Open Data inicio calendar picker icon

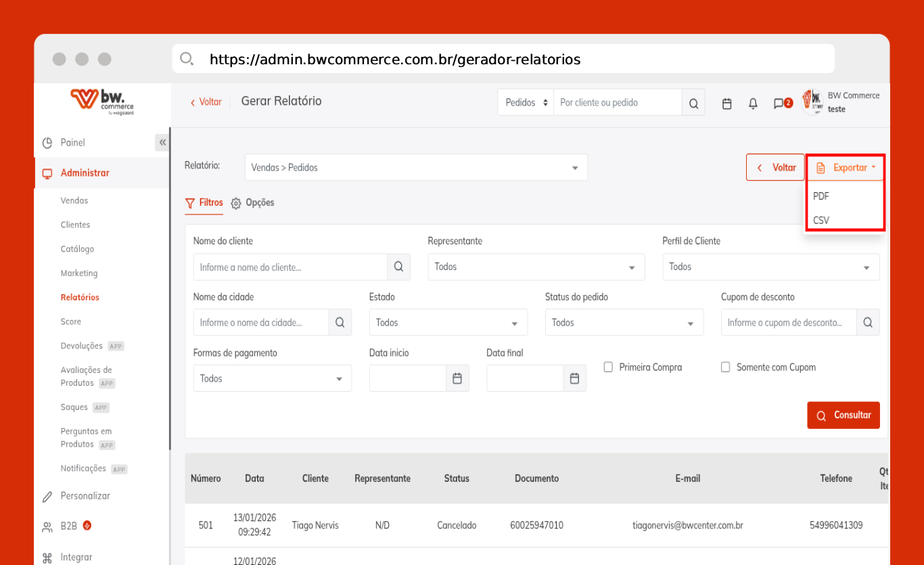(x=457, y=378)
